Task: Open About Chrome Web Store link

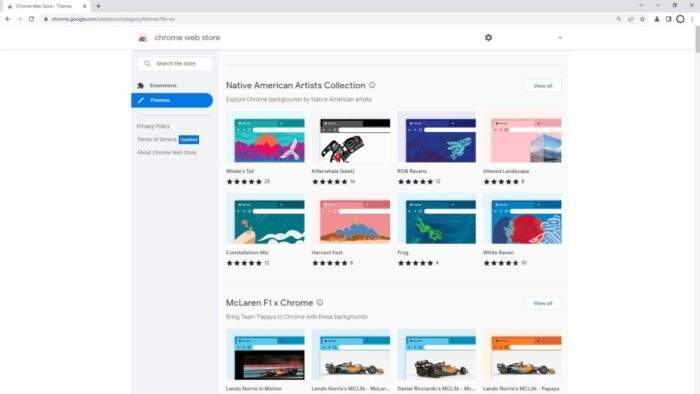Action: [x=167, y=153]
